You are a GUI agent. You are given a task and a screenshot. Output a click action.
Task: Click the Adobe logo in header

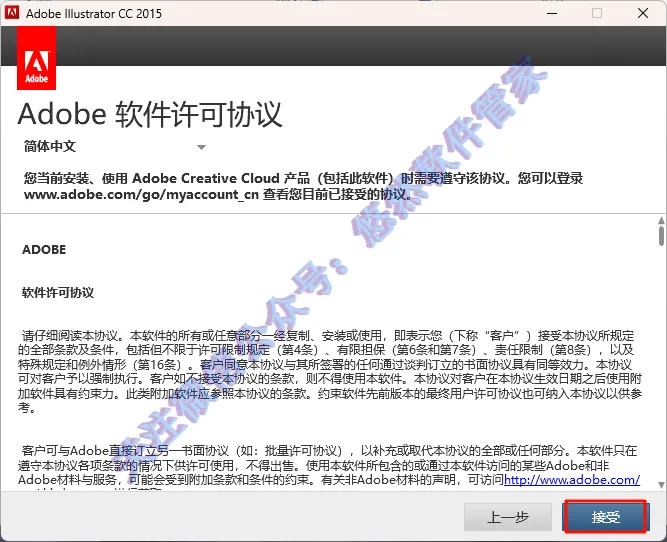click(37, 58)
